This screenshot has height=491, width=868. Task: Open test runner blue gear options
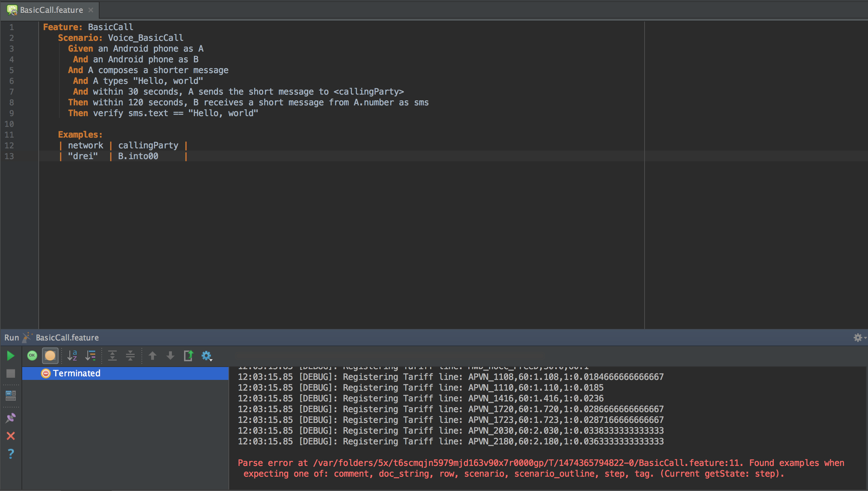tap(207, 356)
